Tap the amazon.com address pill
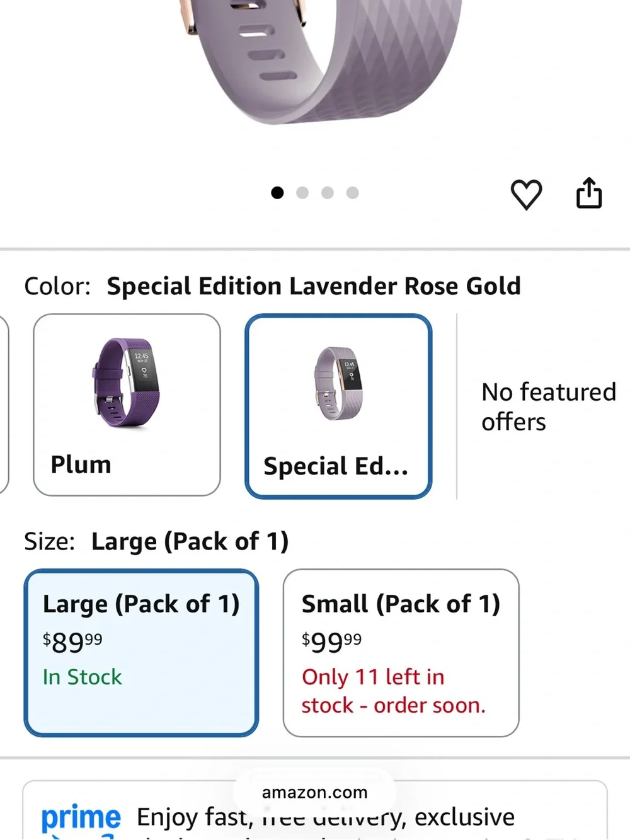Screen dimensions: 630x840 click(314, 792)
